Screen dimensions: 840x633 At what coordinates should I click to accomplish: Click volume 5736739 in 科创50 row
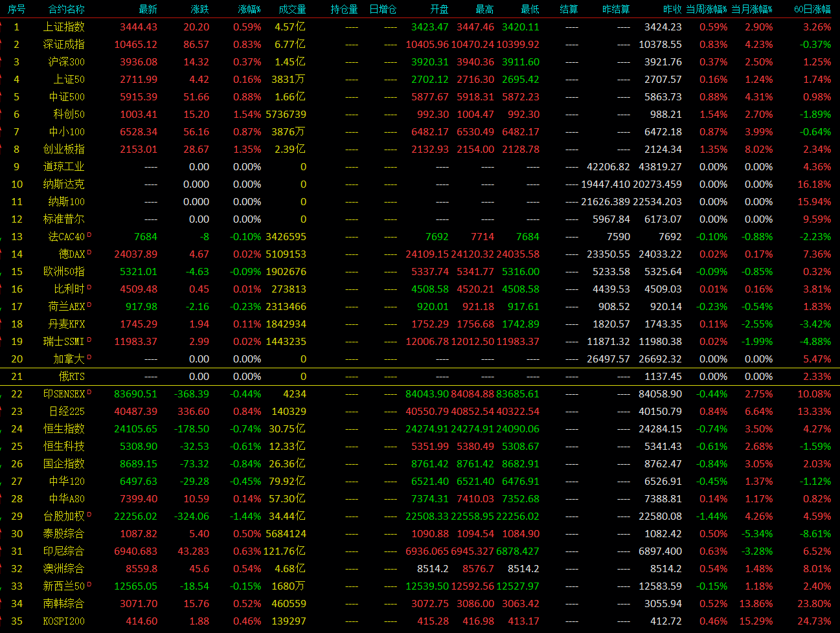click(x=286, y=115)
